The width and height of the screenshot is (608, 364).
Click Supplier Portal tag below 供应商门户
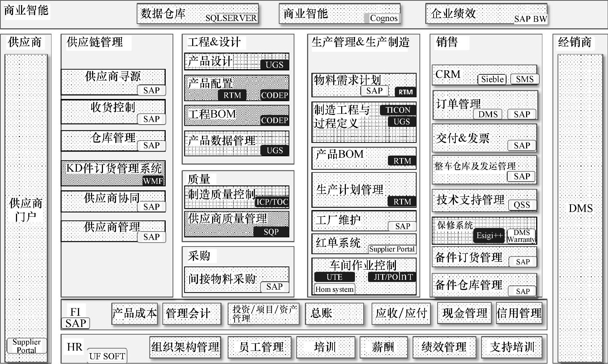point(26,346)
